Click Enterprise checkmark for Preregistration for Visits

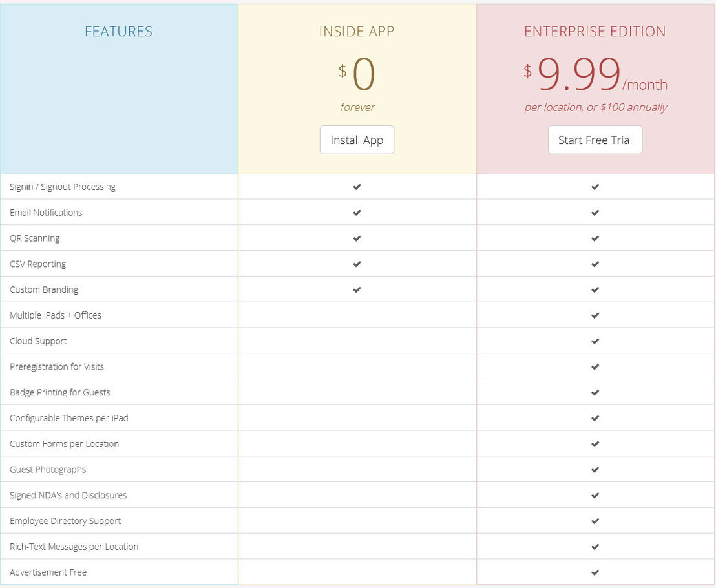point(595,366)
